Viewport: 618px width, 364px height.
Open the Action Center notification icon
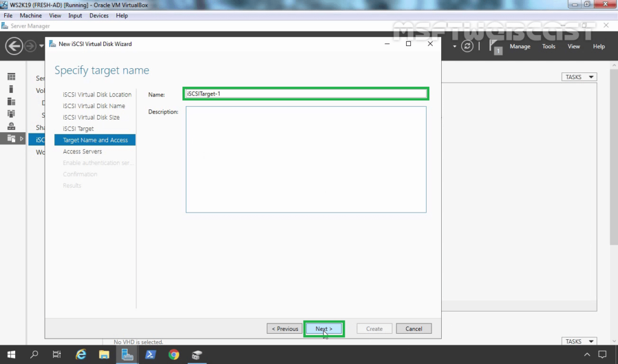point(602,354)
